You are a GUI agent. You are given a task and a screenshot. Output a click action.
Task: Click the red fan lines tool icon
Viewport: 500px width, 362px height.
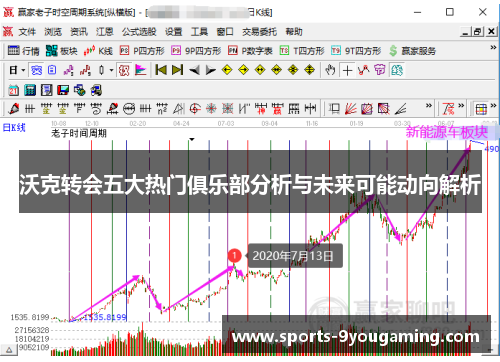350,109
